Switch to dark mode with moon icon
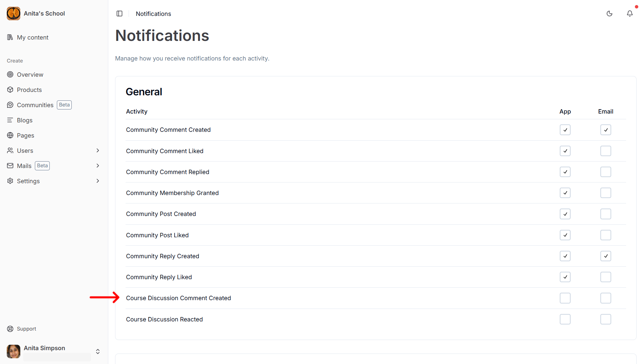The image size is (642, 364). (x=610, y=14)
